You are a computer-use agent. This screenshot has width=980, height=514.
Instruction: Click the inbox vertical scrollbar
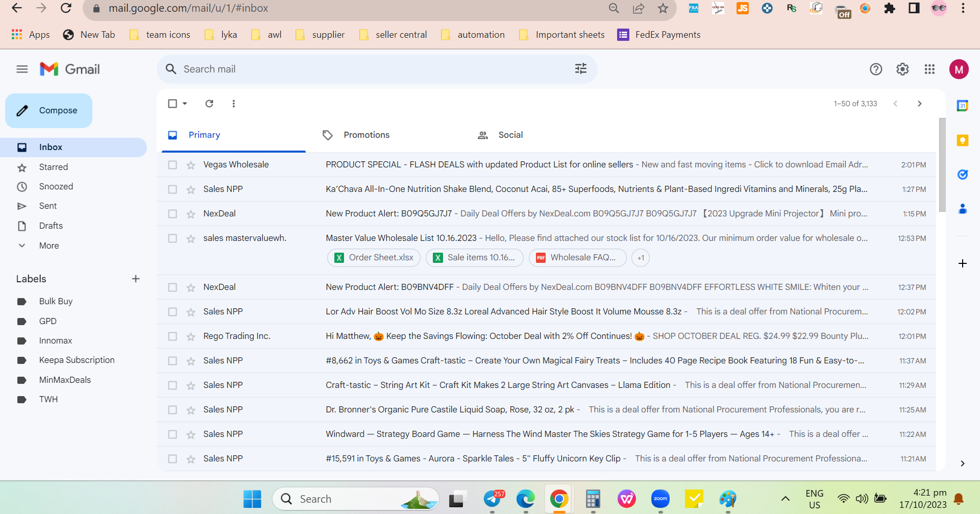pyautogui.click(x=942, y=164)
